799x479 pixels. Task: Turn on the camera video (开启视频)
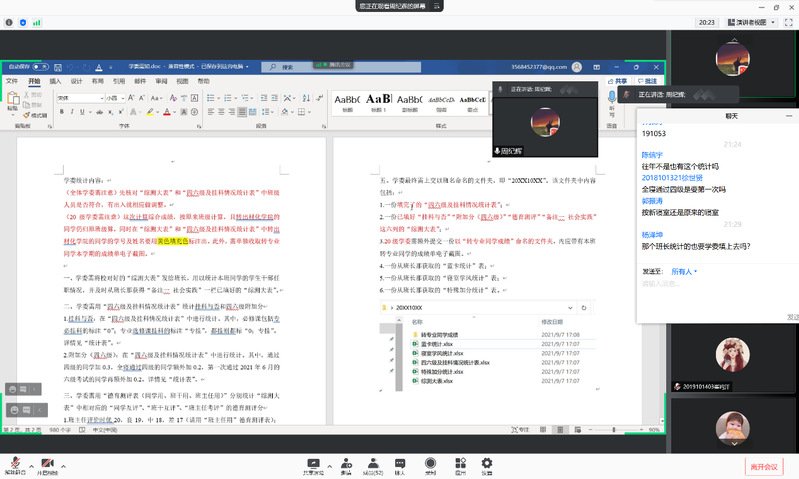(x=47, y=463)
